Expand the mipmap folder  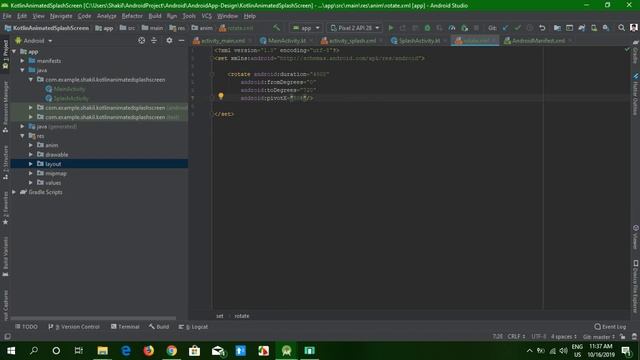click(x=31, y=173)
